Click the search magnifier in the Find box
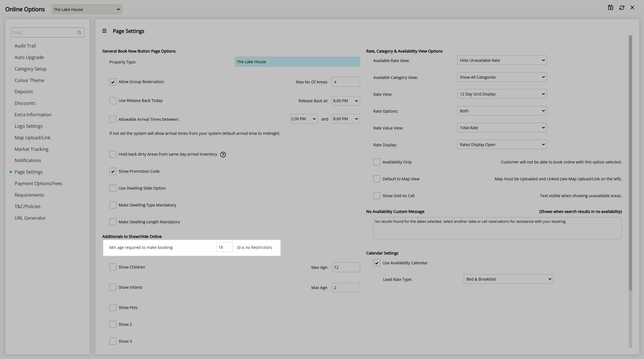Screen dimensions: 644x359 [x=79, y=33]
